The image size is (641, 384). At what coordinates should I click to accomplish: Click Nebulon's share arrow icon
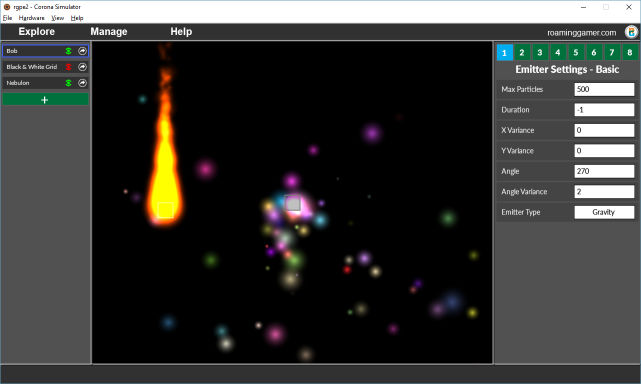82,83
